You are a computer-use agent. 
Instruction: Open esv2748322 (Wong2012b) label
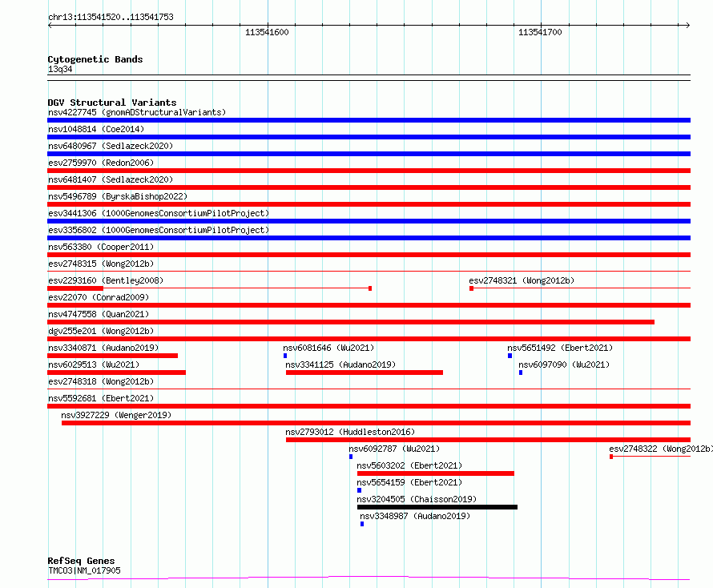(661, 449)
